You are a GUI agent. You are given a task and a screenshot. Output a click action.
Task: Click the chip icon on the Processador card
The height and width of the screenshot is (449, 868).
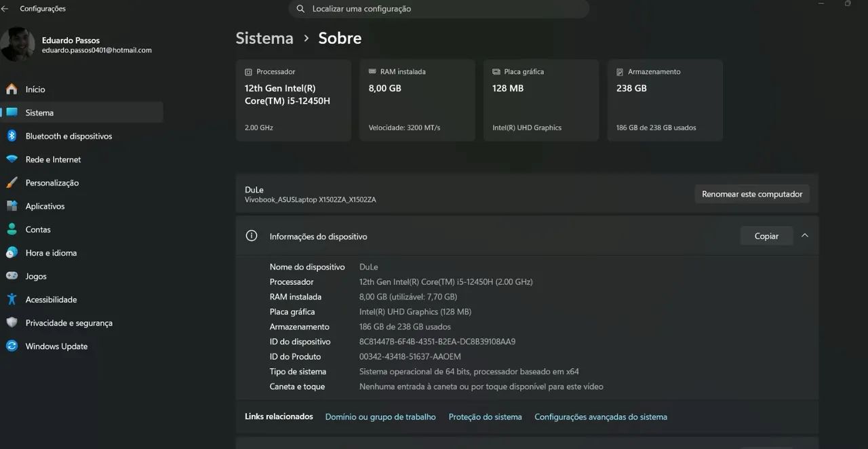point(249,72)
